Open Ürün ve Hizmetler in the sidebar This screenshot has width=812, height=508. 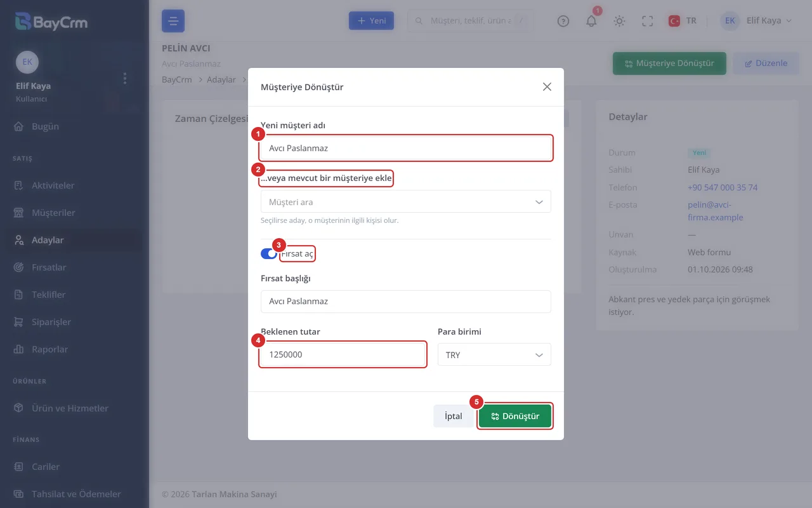[74, 408]
